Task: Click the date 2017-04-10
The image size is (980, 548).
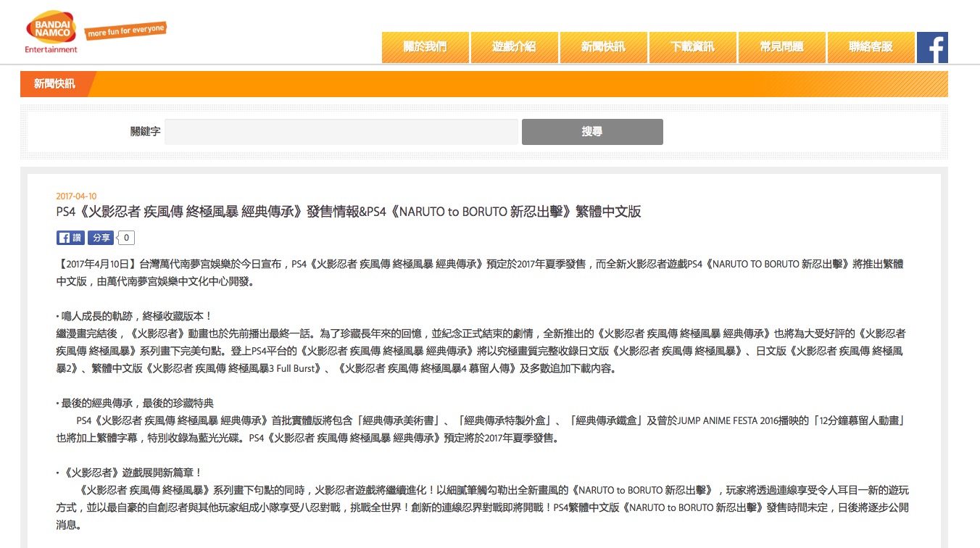Action: [x=76, y=196]
